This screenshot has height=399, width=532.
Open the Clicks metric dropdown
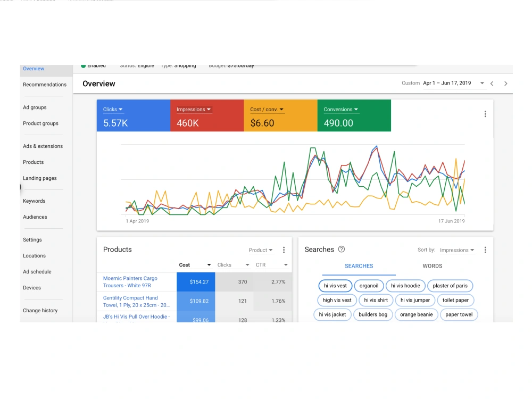click(113, 110)
